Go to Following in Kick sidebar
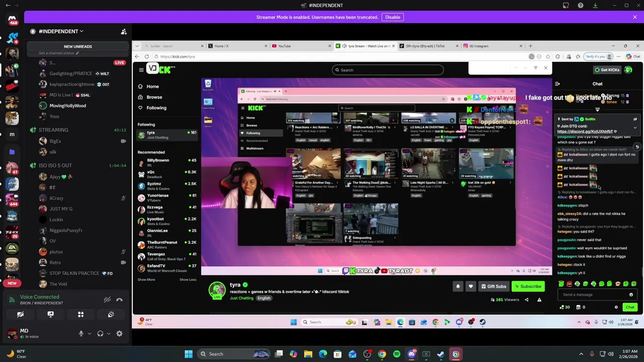This screenshot has width=644, height=362. (156, 108)
